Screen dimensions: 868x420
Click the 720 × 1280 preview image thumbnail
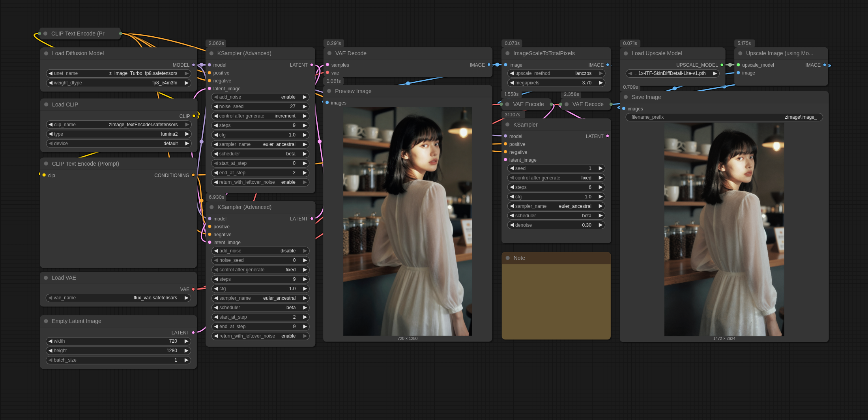point(407,221)
